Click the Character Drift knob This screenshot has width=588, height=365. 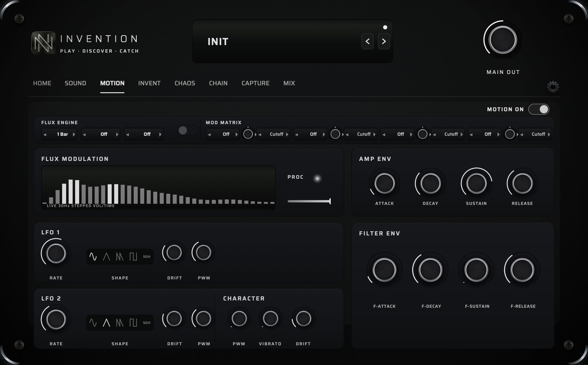coord(303,319)
